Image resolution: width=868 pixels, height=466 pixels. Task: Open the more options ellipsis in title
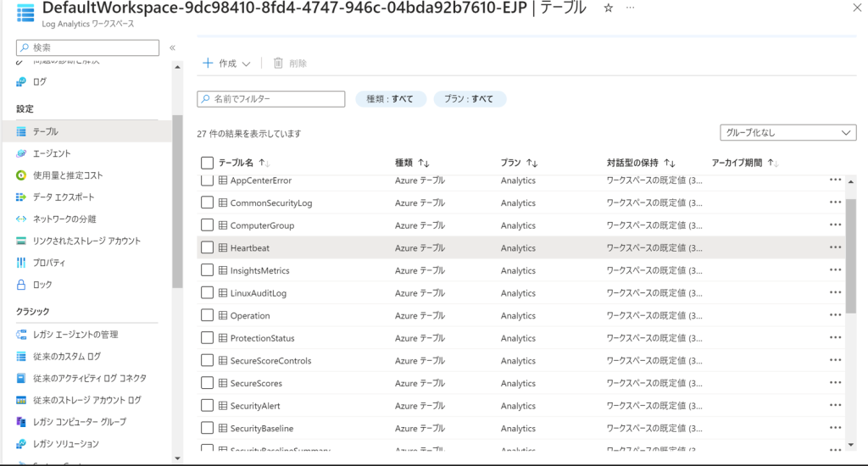click(x=630, y=8)
